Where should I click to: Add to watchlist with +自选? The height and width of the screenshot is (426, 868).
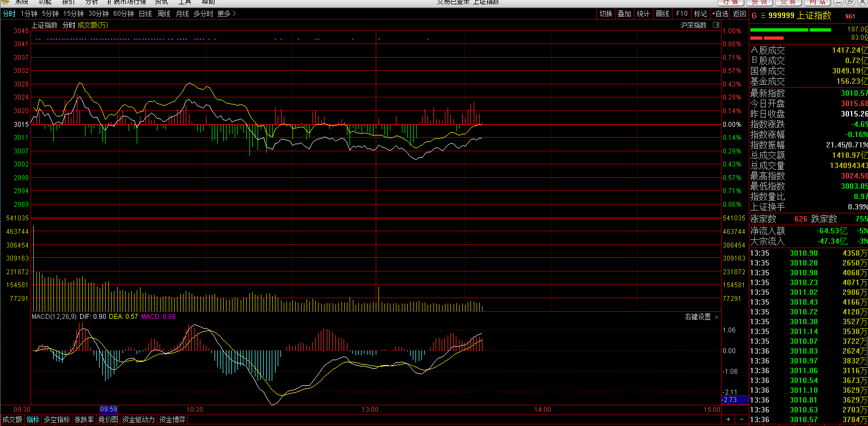(x=720, y=14)
